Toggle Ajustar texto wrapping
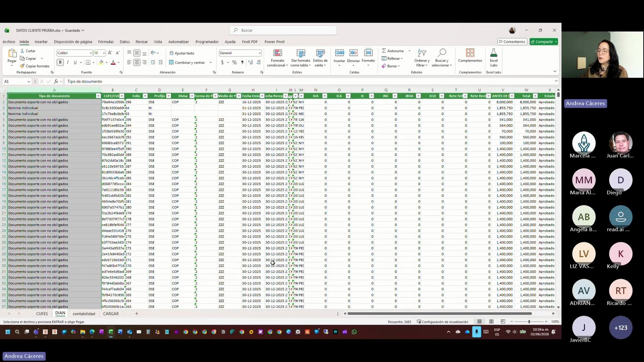644x362 pixels. pyautogui.click(x=182, y=53)
